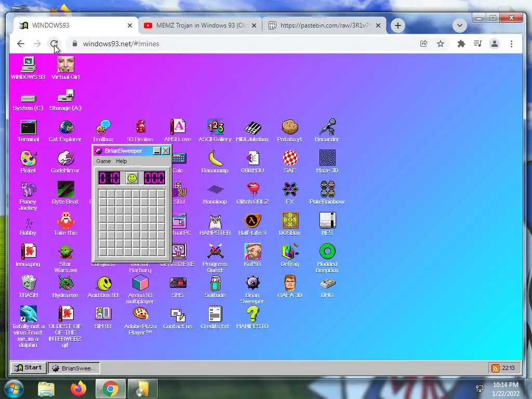Viewport: 532px width, 399px height.
Task: Launch the Modded BeepBox icon
Action: coord(327,259)
